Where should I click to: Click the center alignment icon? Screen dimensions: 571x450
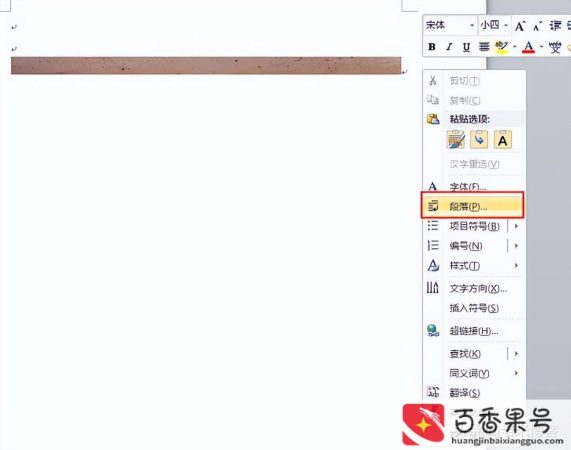click(x=484, y=47)
